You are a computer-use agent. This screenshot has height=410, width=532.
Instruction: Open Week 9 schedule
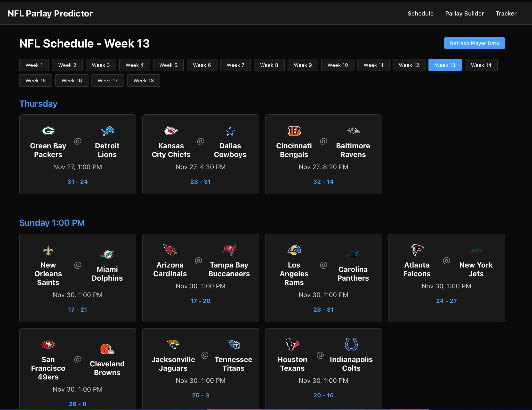303,65
